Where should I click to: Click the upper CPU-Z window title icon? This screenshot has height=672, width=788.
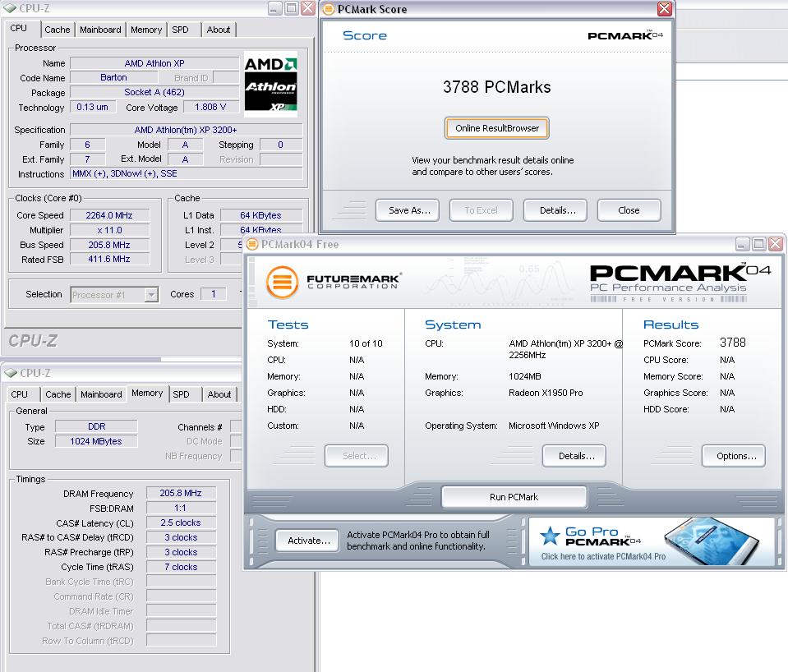[x=10, y=8]
